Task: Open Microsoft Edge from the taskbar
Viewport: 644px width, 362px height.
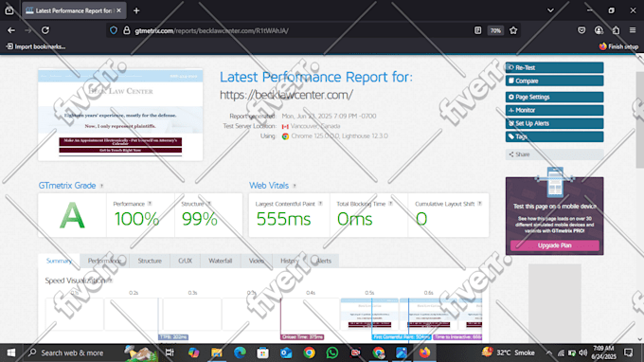Action: point(240,353)
